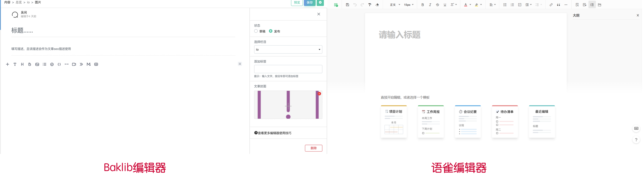This screenshot has height=186, width=644.
Task: Choose the 项目计划 template card
Action: (394, 122)
